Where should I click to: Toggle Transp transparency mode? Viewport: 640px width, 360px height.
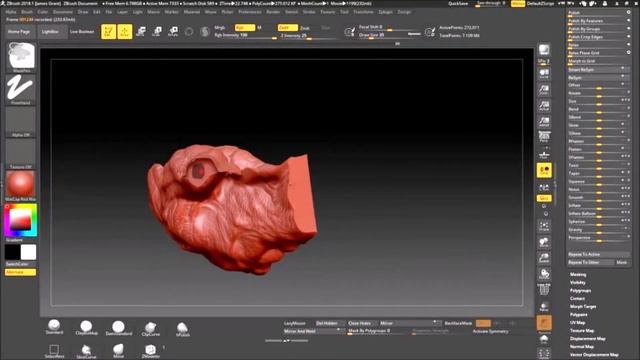[x=544, y=307]
